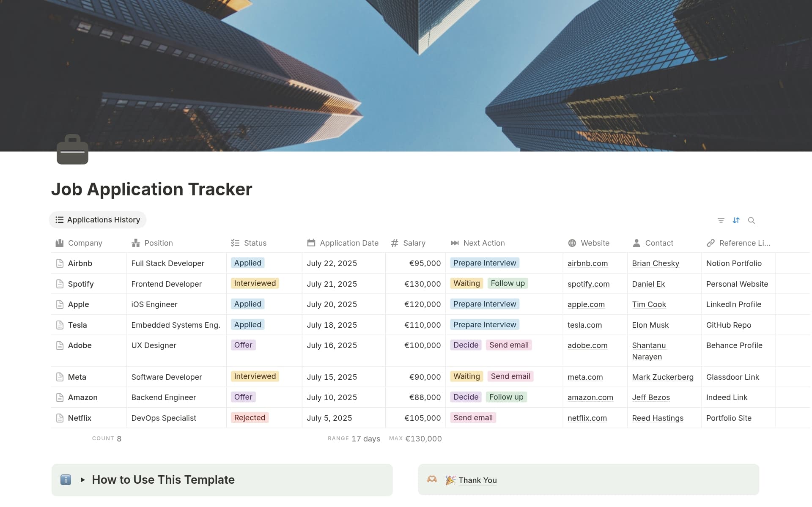Click the Contact column person icon
The height and width of the screenshot is (507, 812).
[636, 243]
